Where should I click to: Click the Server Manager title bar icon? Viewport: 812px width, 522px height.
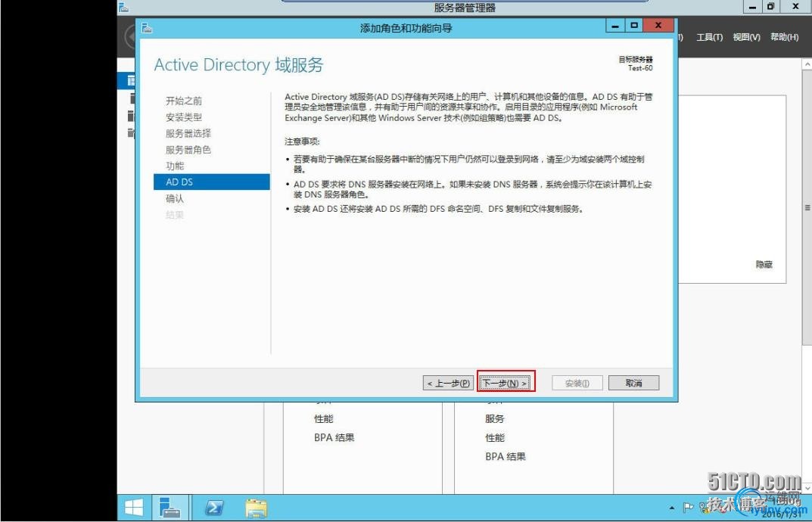coord(124,8)
